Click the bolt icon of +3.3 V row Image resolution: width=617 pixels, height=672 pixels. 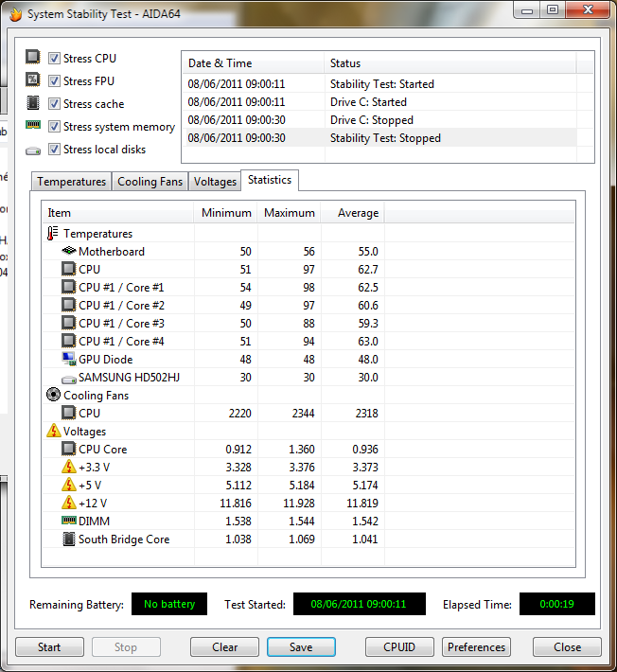(68, 467)
